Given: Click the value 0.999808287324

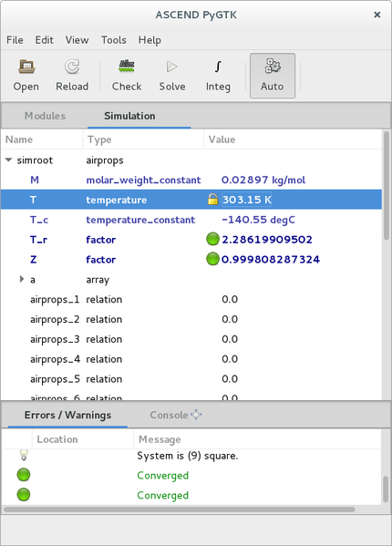Looking at the screenshot, I should (x=271, y=260).
